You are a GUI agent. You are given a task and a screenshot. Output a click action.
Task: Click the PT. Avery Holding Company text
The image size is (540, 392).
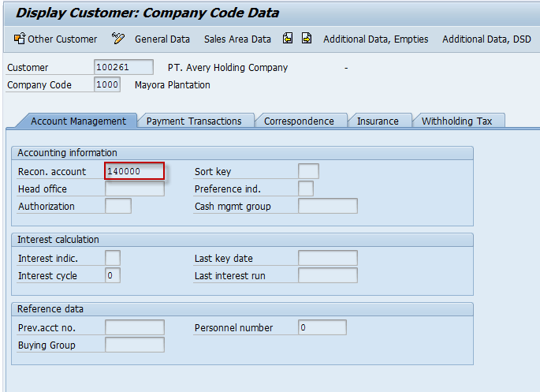coord(228,68)
